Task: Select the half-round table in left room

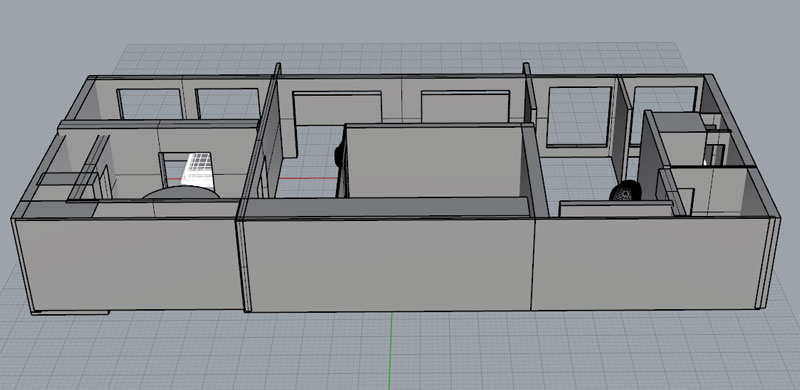Action: (181, 192)
